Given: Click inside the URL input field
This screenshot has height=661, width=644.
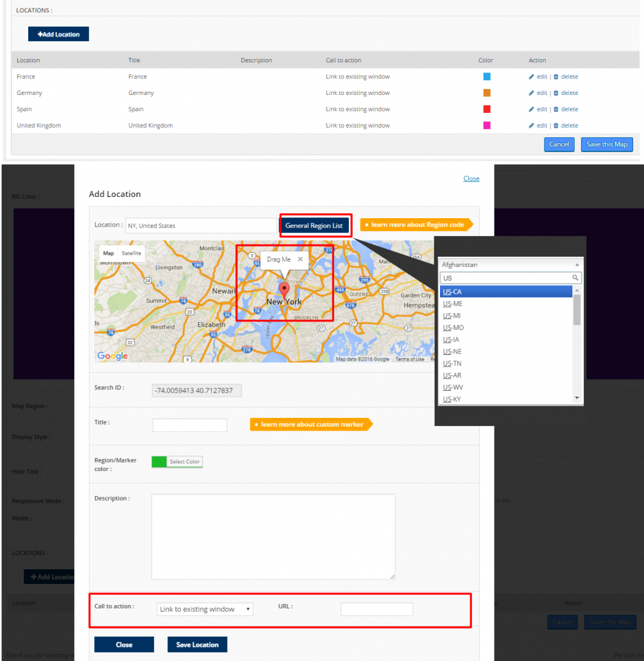Looking at the screenshot, I should (377, 609).
